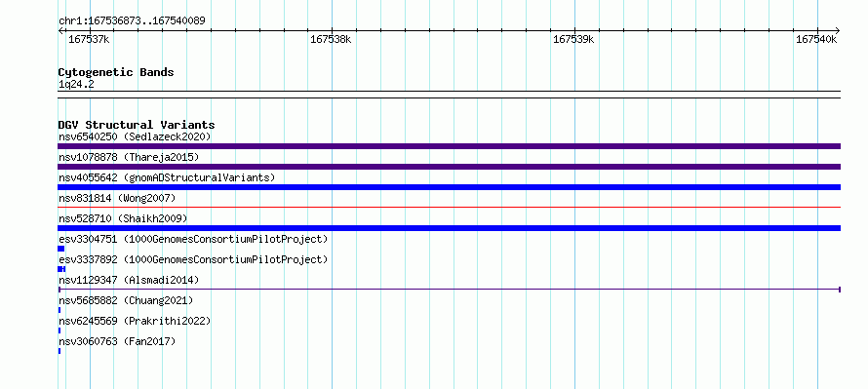Click the nsv528710 (Shaikh2009) label
Screen dimensions: 868x389
[x=123, y=218]
